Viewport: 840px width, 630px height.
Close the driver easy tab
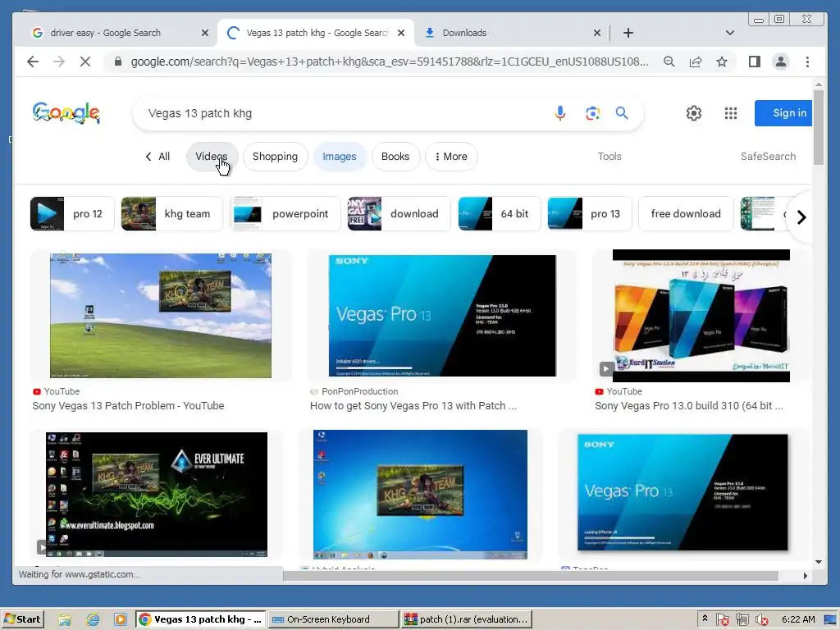204,33
